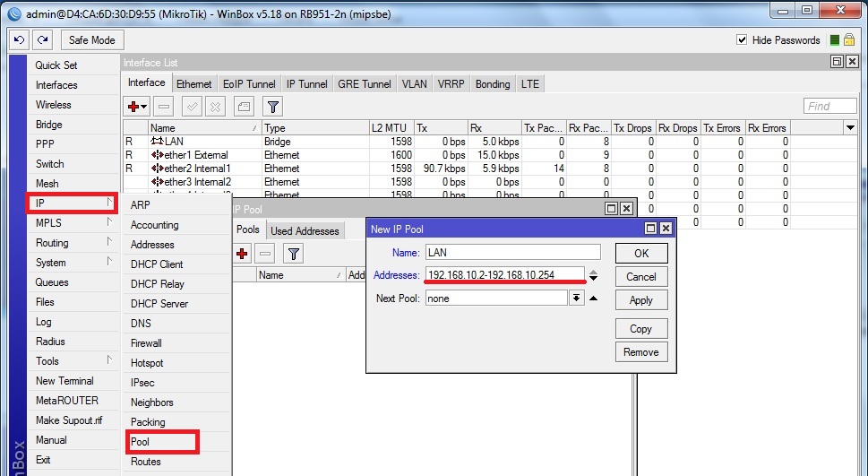
Task: Toggle the Safe Mode button
Action: (91, 40)
